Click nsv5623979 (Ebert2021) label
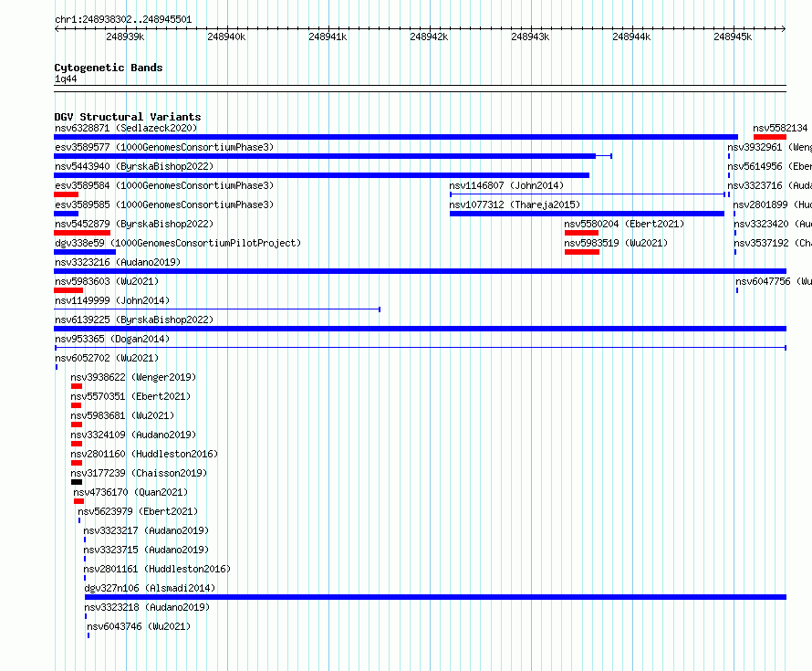Screen dimensions: 812x671 pos(138,511)
